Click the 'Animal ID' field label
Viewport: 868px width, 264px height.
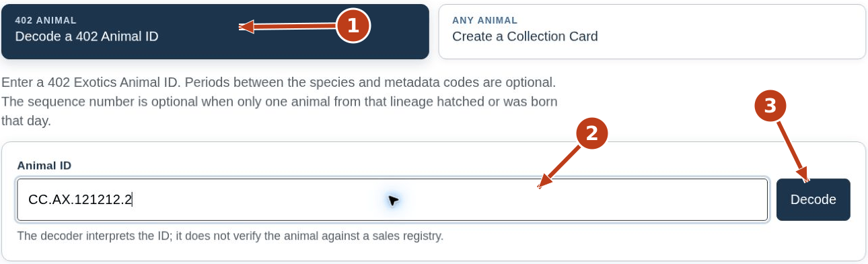pos(44,166)
